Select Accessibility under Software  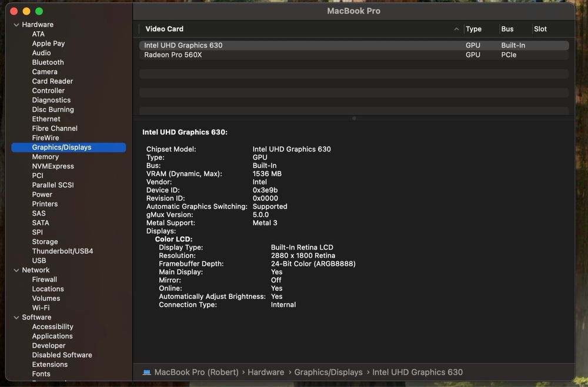coord(52,327)
